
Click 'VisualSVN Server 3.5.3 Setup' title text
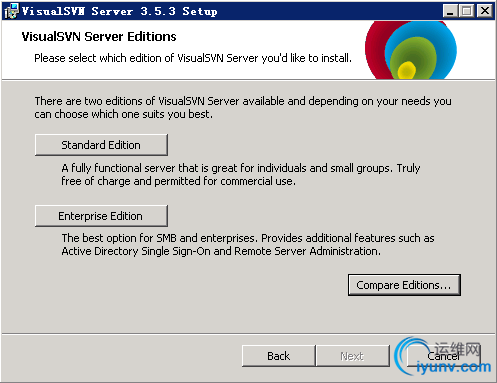(x=120, y=11)
